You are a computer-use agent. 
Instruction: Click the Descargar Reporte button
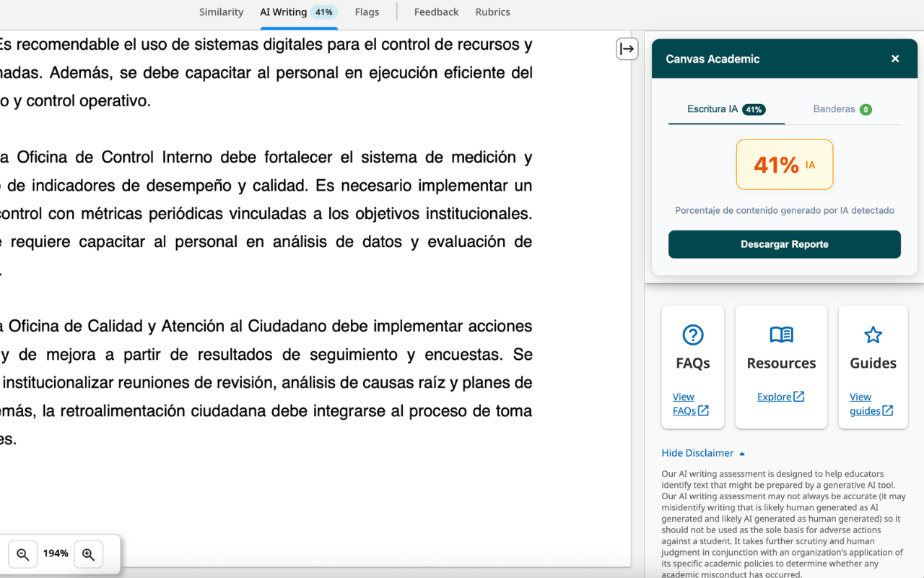pyautogui.click(x=784, y=244)
